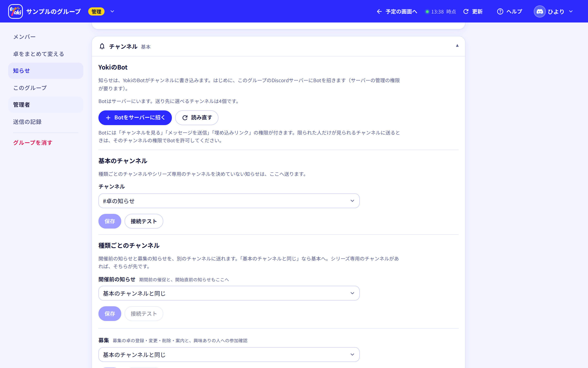Screen dimensions: 588x368
Task: Open user menu chevron next to ひより
Action: coord(571,11)
